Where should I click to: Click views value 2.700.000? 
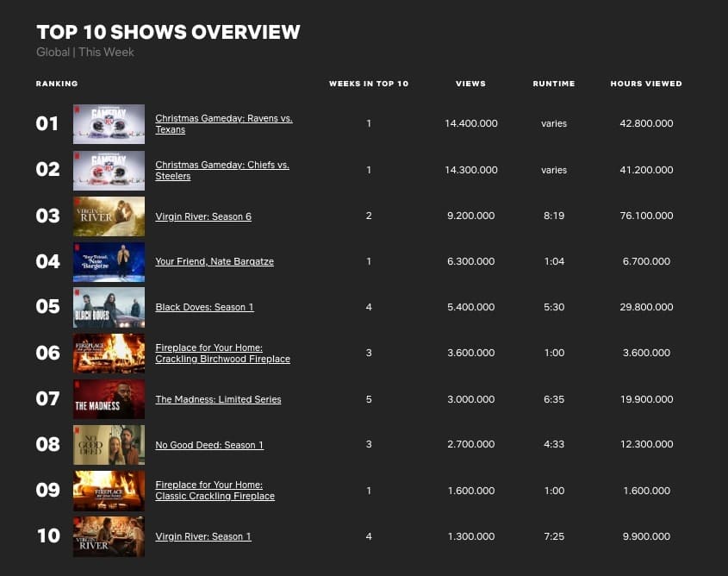(x=470, y=445)
